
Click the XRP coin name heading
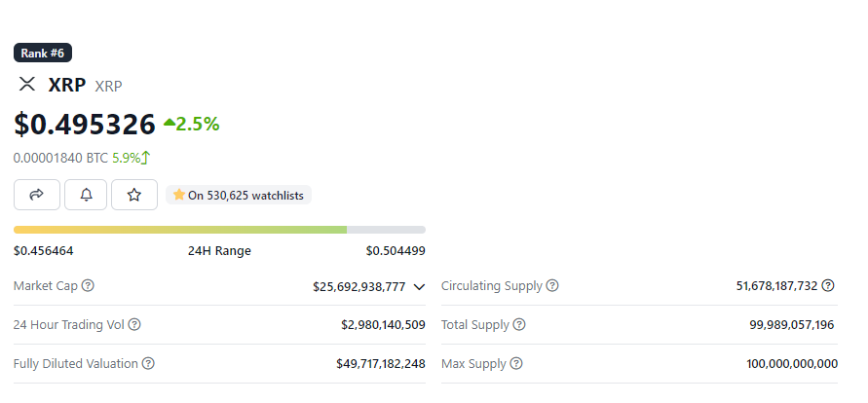67,85
